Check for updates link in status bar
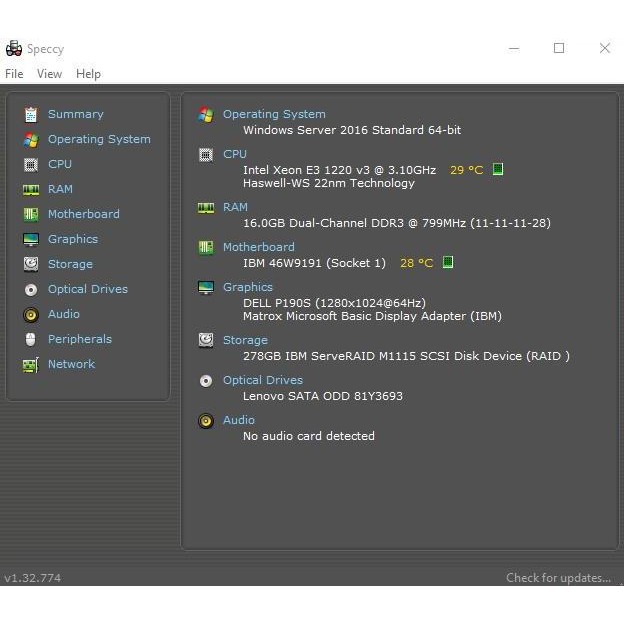This screenshot has height=624, width=624. click(557, 578)
